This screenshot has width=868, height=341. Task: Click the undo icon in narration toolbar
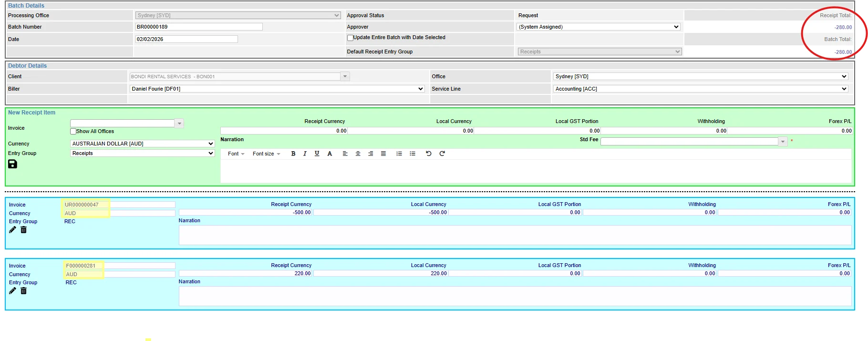(x=429, y=154)
